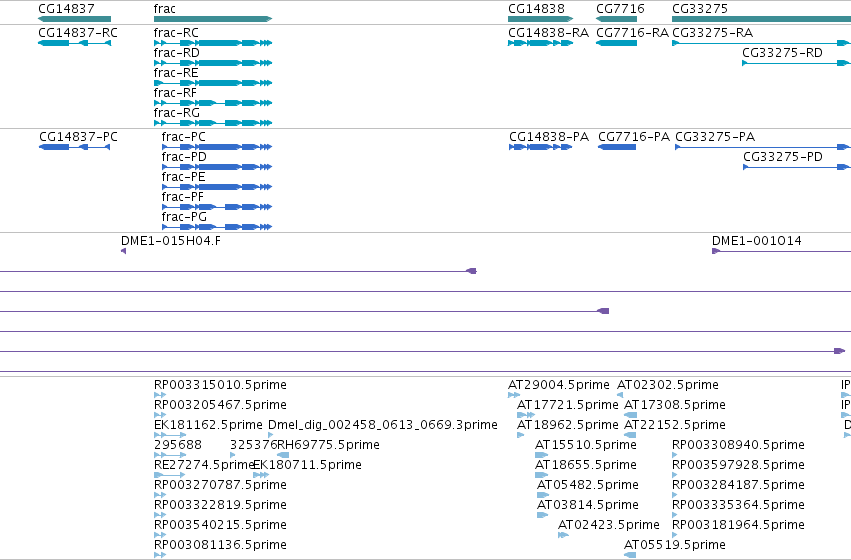Select the frac-RG transcript
The image size is (851, 560).
pos(176,113)
